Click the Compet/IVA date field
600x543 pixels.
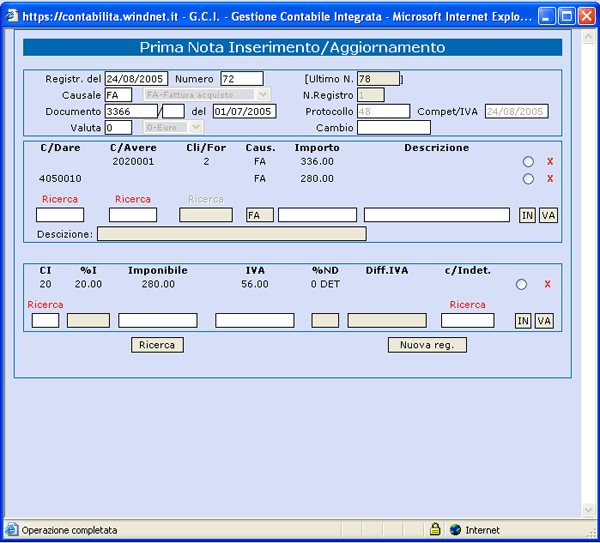517,111
